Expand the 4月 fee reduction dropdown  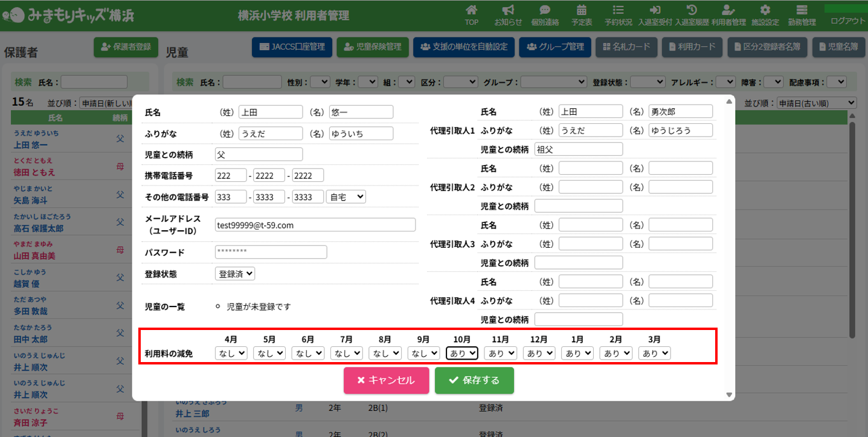231,353
